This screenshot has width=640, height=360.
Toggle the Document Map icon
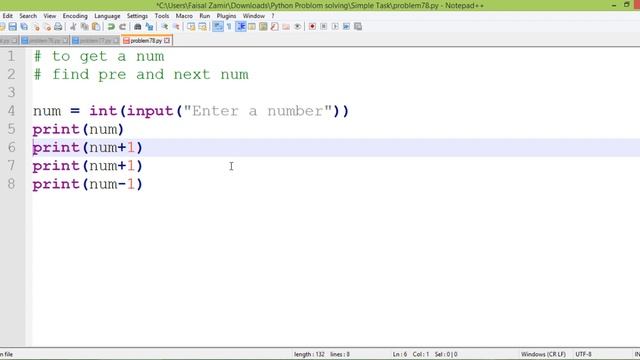coord(263,27)
